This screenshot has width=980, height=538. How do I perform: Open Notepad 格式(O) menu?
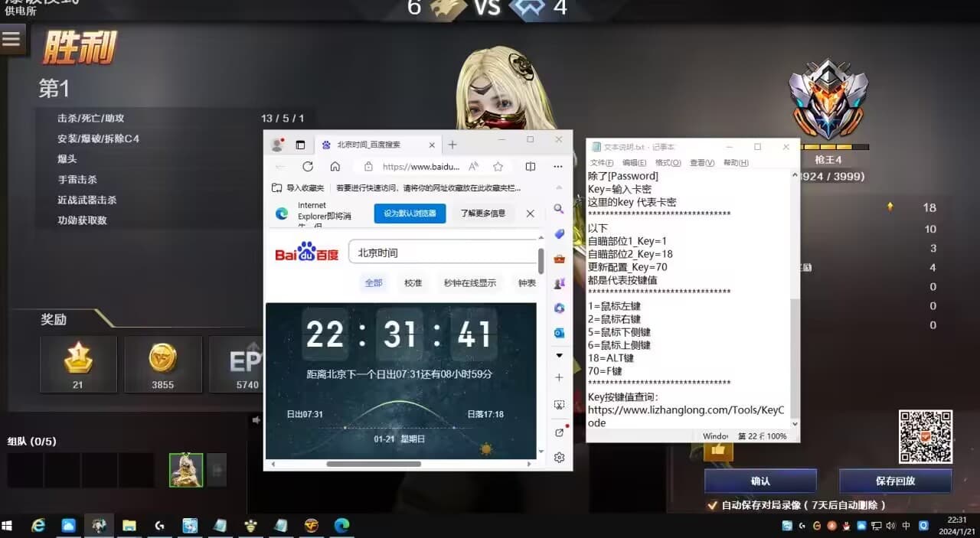[668, 163]
